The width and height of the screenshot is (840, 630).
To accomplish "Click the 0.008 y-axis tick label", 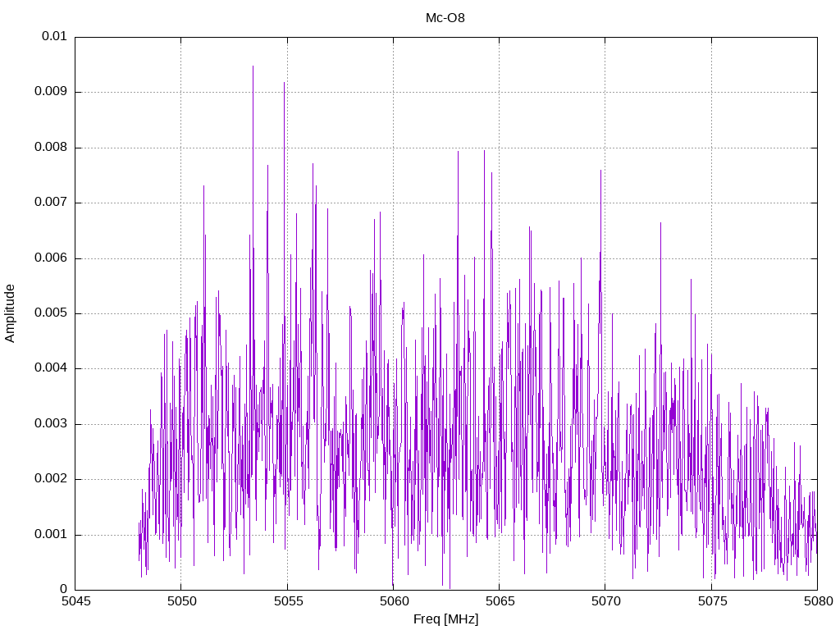I will point(51,147).
